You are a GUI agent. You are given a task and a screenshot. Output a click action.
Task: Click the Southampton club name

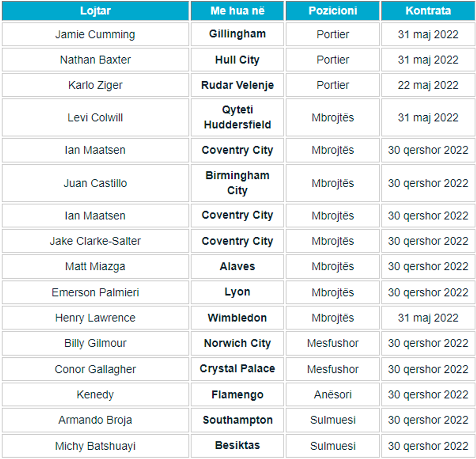coord(238,420)
